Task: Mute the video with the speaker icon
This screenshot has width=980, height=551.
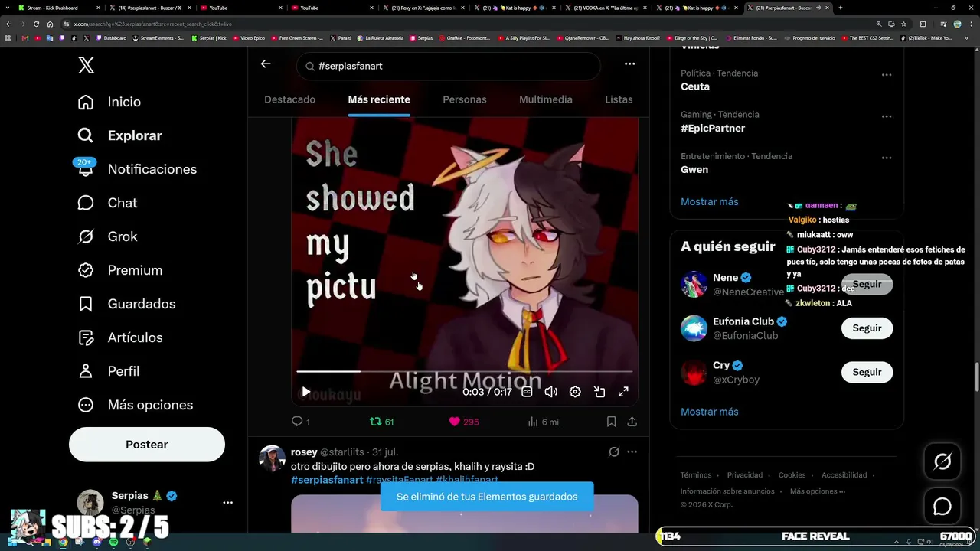Action: pos(550,392)
